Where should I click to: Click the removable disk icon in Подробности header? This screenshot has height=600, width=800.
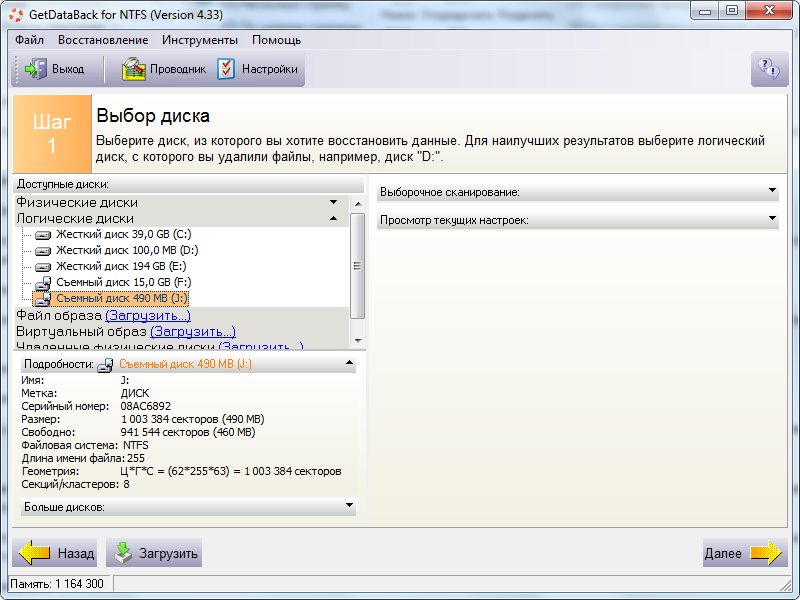(x=105, y=365)
